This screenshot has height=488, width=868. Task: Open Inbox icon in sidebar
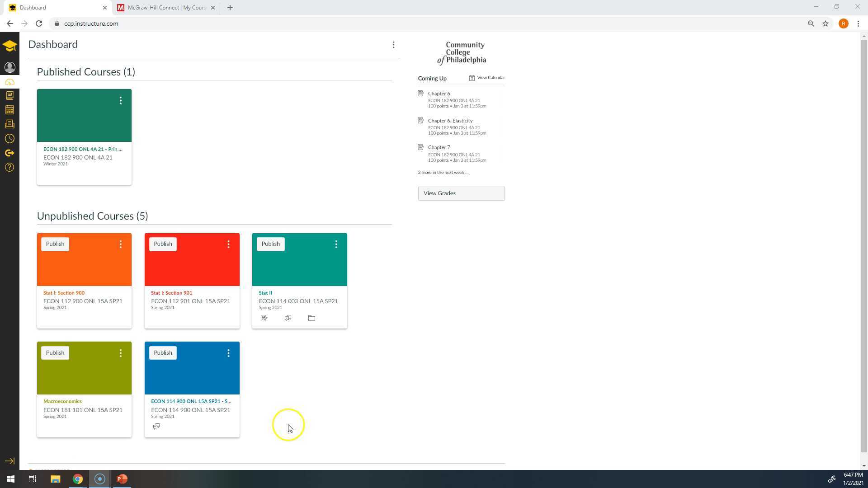[9, 124]
